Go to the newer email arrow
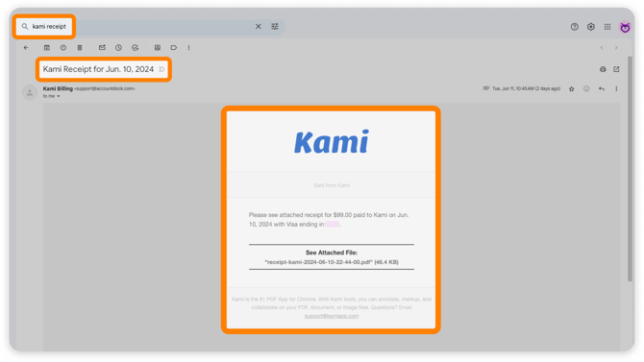This screenshot has width=644, height=362. pyautogui.click(x=602, y=48)
